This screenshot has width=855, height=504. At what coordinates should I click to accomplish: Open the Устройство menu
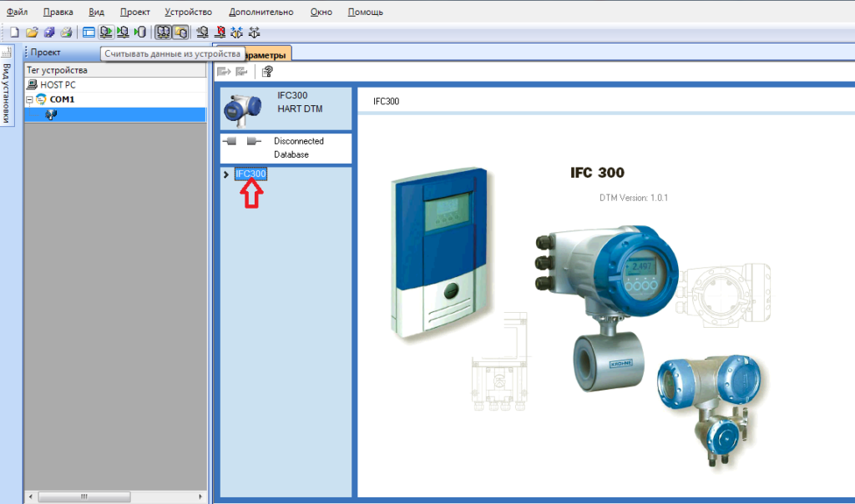pos(189,13)
